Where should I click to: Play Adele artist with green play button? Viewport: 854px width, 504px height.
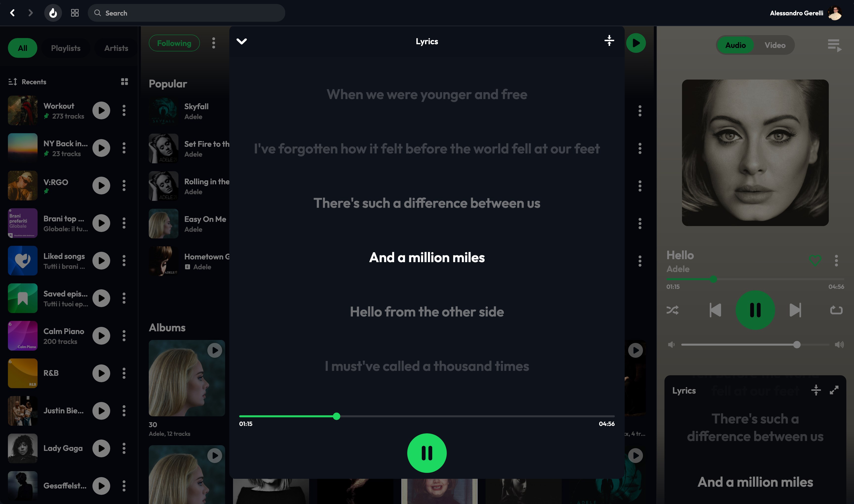pyautogui.click(x=636, y=43)
